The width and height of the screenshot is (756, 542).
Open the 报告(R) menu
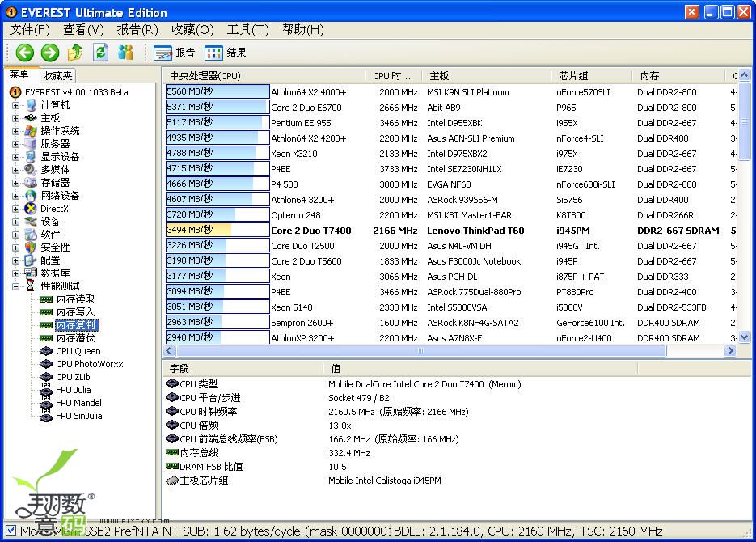click(x=138, y=30)
